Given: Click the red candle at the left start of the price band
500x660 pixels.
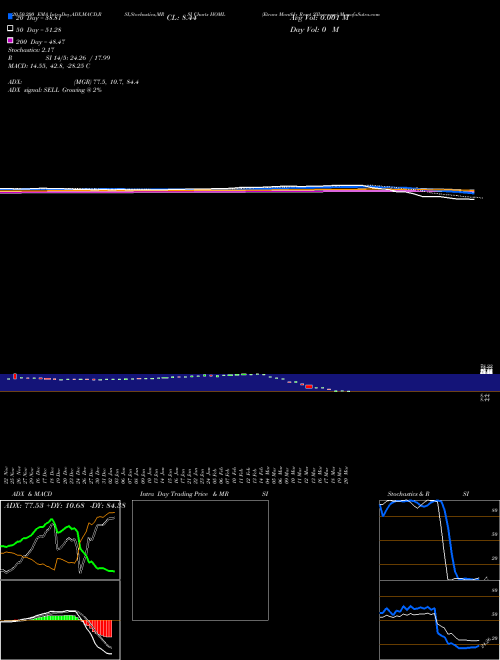Looking at the screenshot, I should (x=15, y=376).
